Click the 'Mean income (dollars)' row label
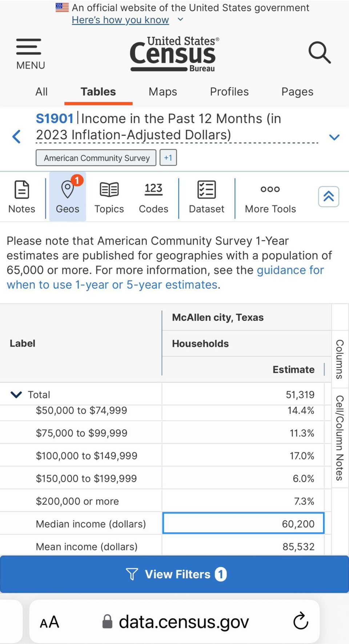349x644 pixels. point(87,547)
